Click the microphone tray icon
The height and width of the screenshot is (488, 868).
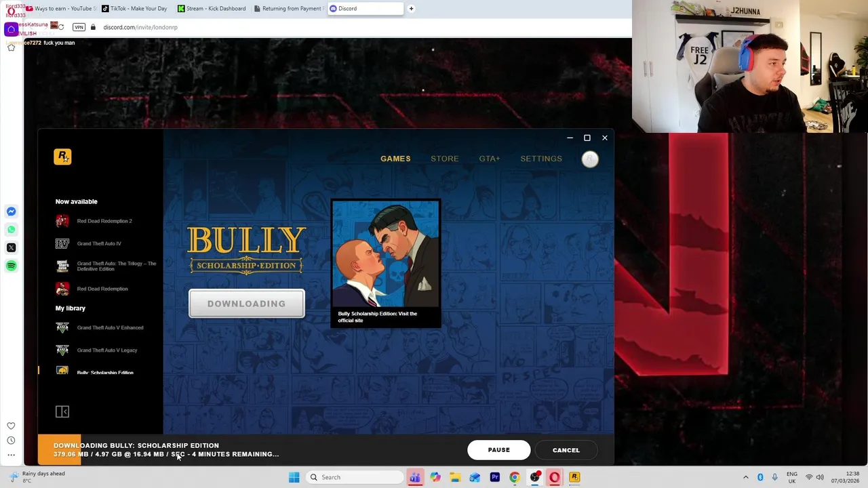click(x=774, y=477)
